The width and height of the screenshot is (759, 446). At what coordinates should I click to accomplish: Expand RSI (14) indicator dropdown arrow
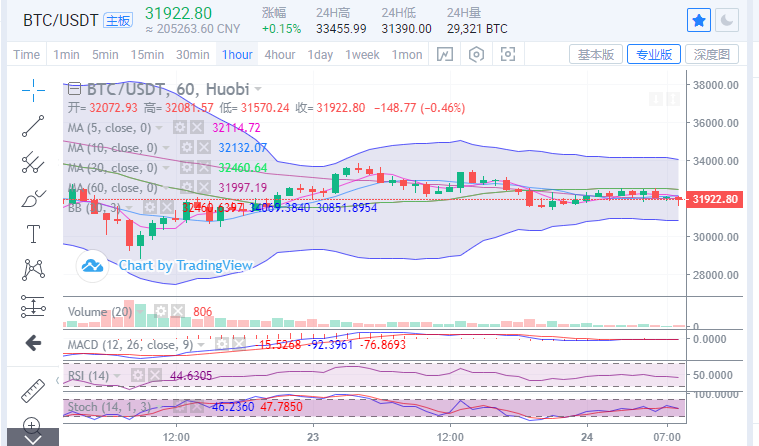tap(117, 376)
